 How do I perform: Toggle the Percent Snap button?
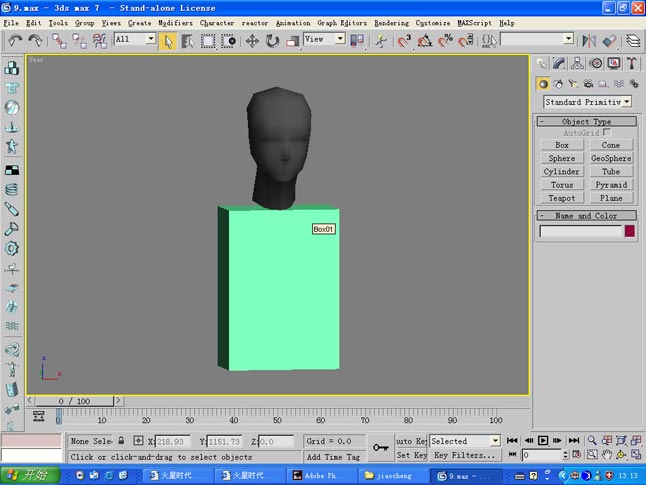pyautogui.click(x=445, y=41)
